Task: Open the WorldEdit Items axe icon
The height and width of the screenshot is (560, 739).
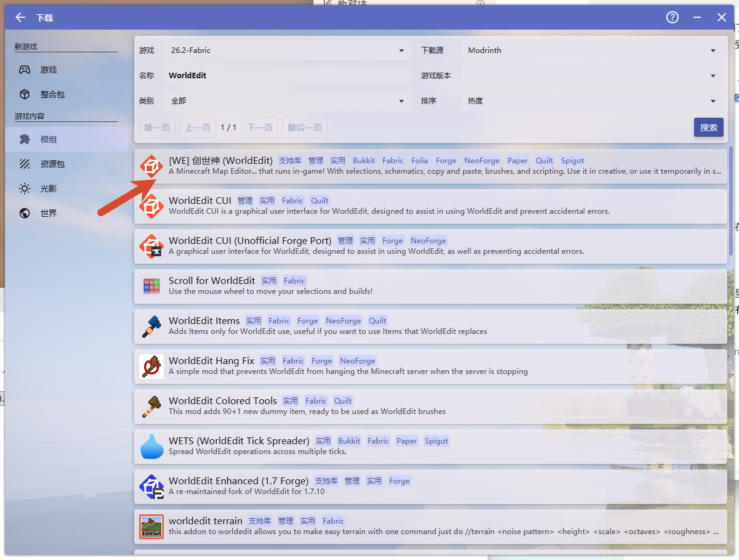Action: point(151,326)
